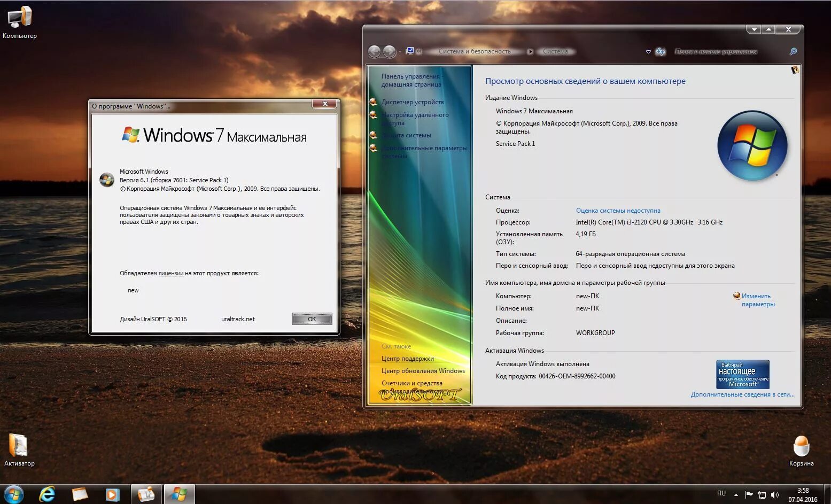Click the WORKGROUP workgroup value
The height and width of the screenshot is (504, 831).
coord(595,332)
